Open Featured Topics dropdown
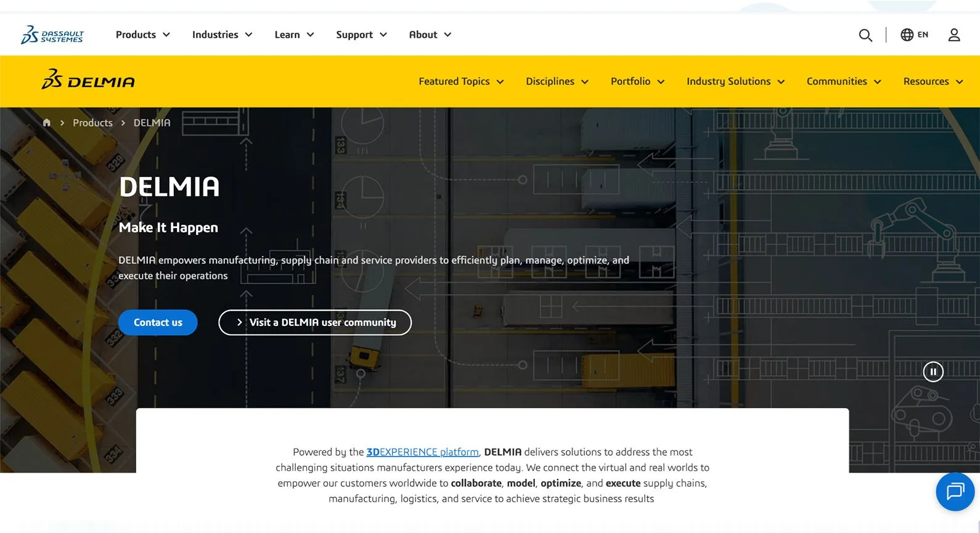Screen dimensions: 980x533 point(461,81)
